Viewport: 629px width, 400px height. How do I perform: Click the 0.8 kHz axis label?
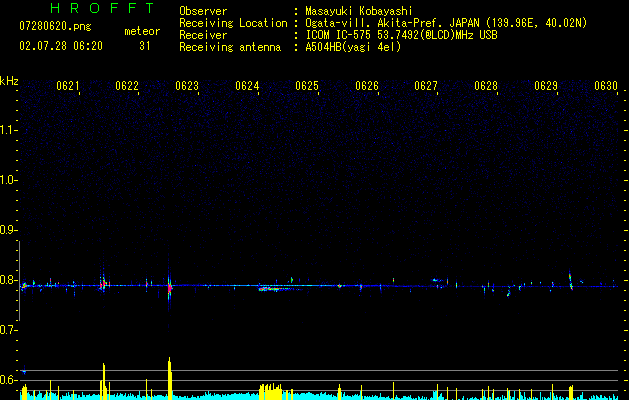8,280
